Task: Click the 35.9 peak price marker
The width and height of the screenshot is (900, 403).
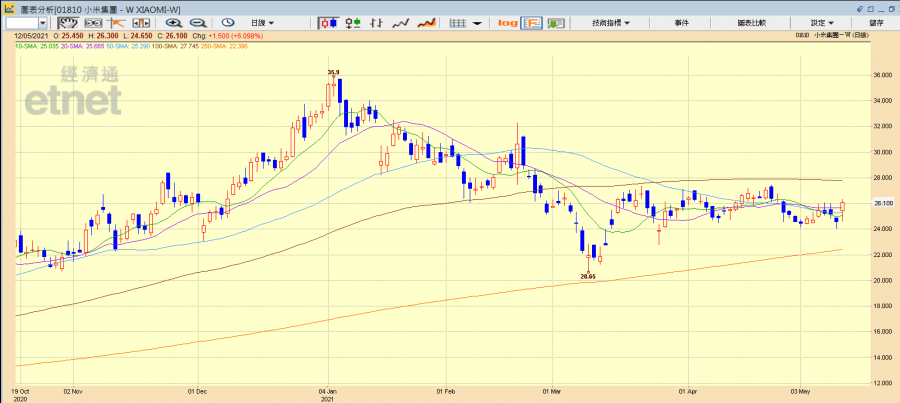Action: tap(333, 72)
